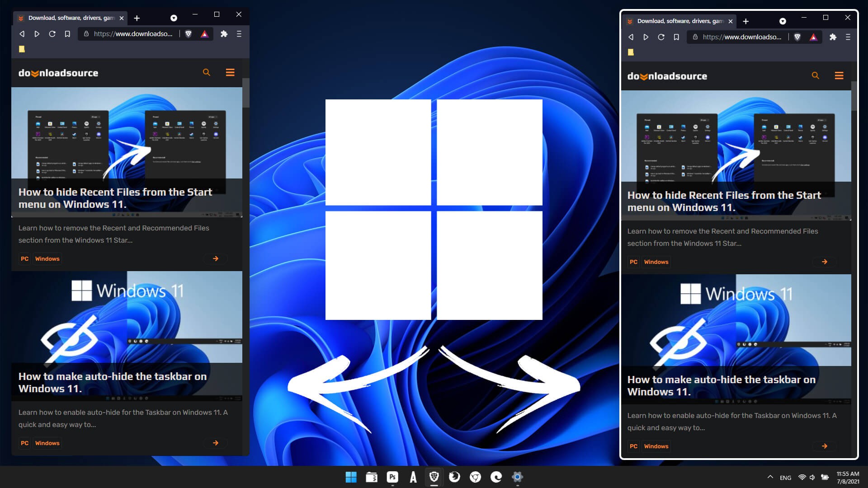Bookmark page in left browser window

pyautogui.click(x=67, y=34)
